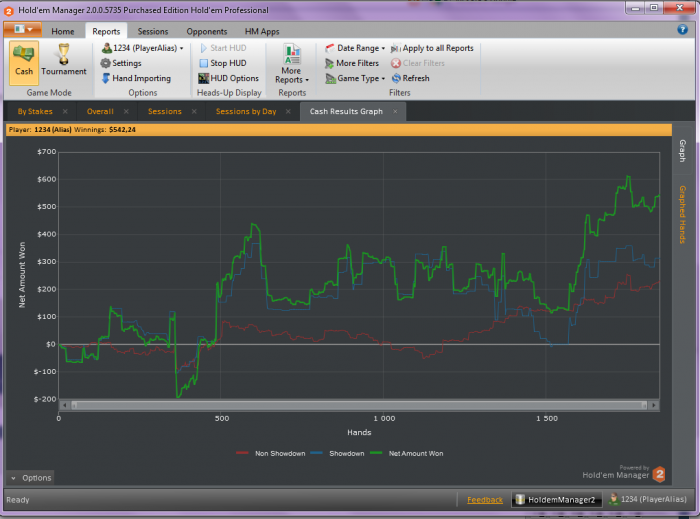Switch to the HM Apps ribbon tab
The height and width of the screenshot is (519, 700).
click(262, 31)
